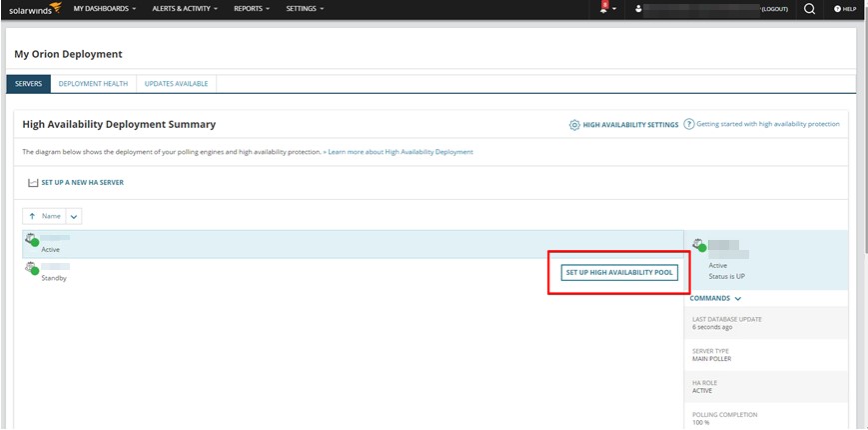Click the Standby server status icon
Viewport: 868px width, 430px height.
(x=31, y=268)
